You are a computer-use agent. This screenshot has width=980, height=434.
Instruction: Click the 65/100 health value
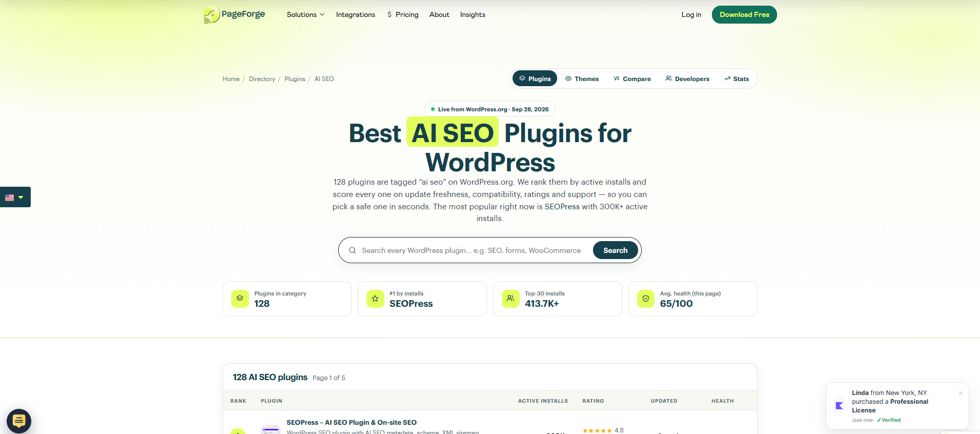[677, 304]
